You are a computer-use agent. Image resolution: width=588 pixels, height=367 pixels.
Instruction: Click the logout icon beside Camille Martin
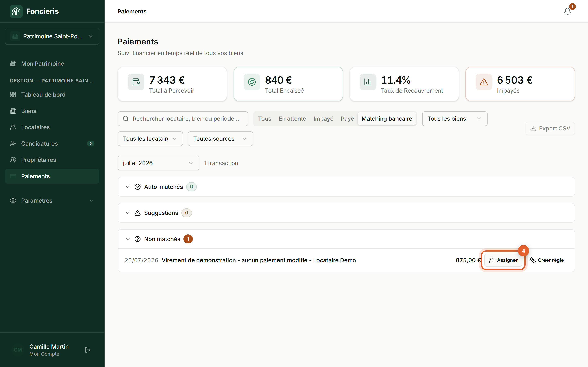[88, 350]
